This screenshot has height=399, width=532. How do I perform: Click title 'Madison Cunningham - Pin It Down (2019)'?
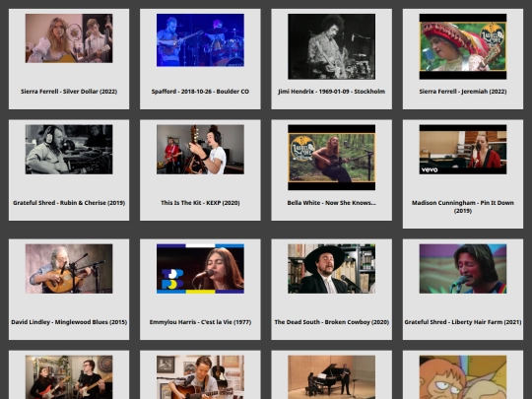[463, 207]
